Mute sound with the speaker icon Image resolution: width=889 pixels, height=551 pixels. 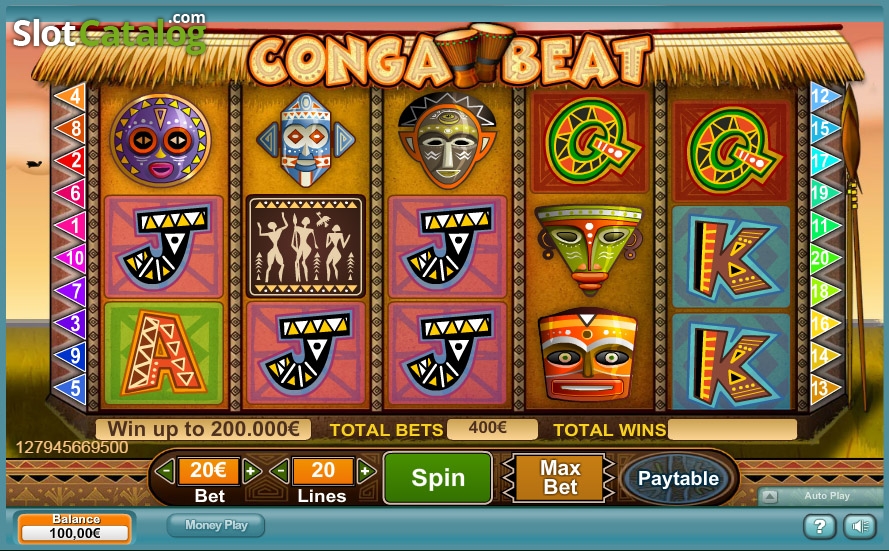point(859,527)
